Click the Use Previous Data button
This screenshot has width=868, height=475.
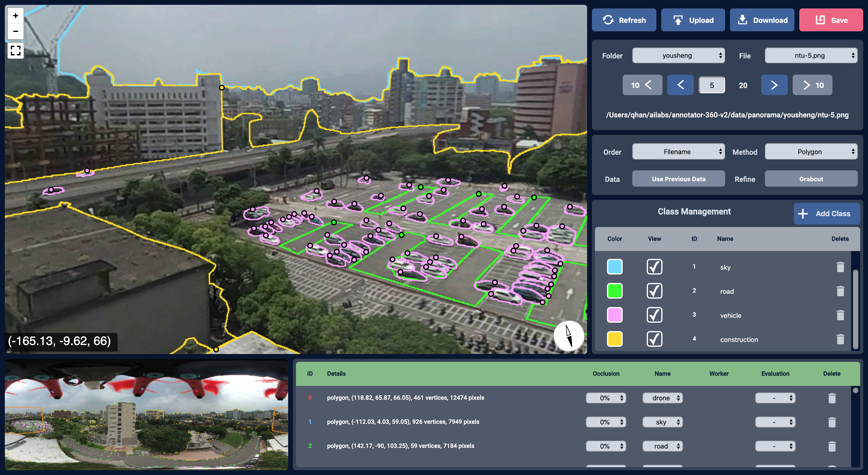pos(678,179)
